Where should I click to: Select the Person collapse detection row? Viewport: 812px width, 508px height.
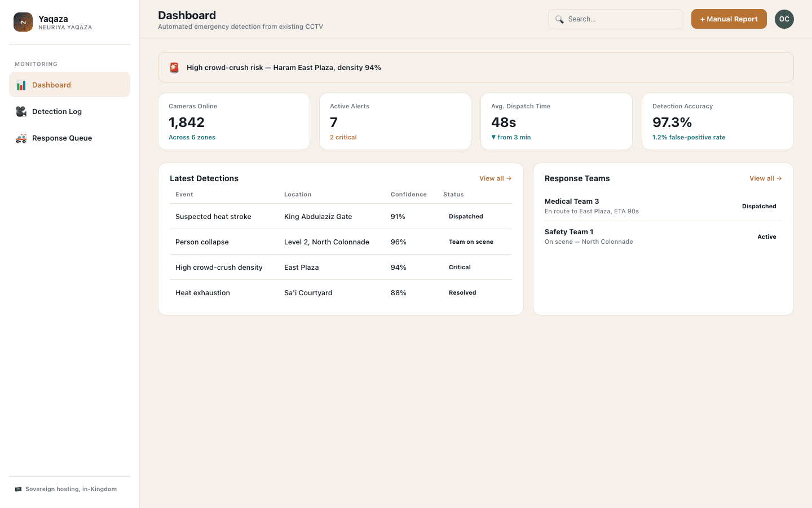[341, 242]
